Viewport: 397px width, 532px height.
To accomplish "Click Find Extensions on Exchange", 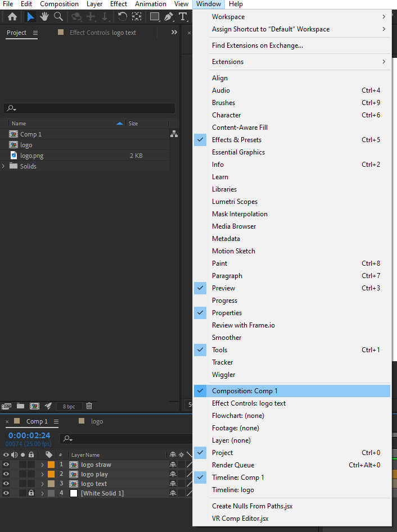I will (x=292, y=46).
